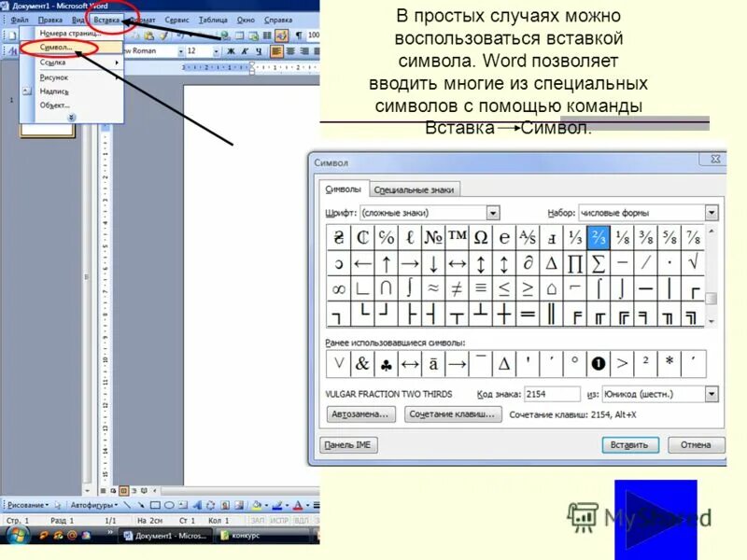
Task: Expand the Набор subset dropdown
Action: pos(712,213)
